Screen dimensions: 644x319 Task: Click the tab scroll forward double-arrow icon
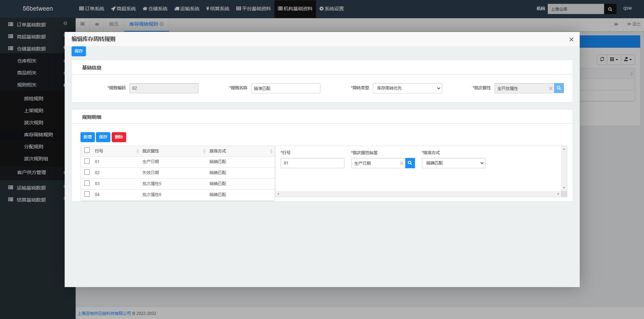click(616, 24)
